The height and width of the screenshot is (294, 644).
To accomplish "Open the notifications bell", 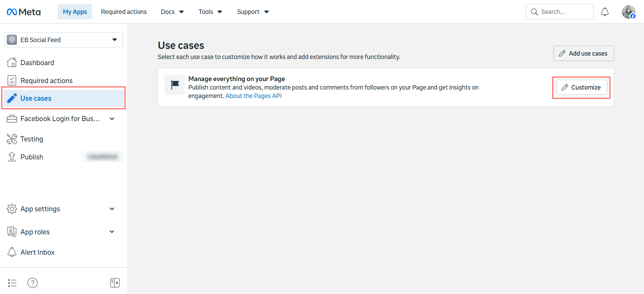I will click(x=605, y=12).
